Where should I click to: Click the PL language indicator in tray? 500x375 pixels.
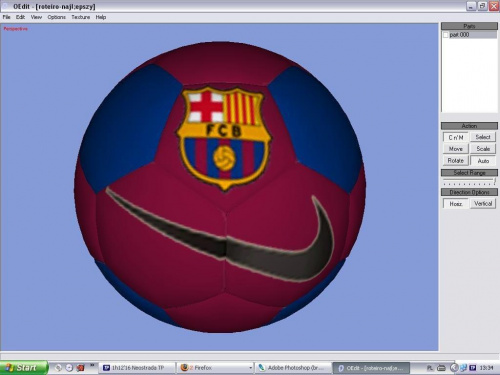430,368
